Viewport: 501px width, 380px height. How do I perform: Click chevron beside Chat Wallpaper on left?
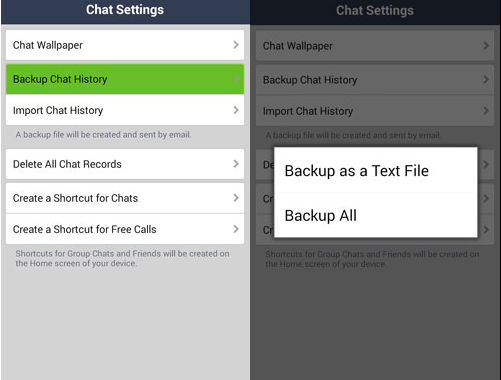coord(236,45)
